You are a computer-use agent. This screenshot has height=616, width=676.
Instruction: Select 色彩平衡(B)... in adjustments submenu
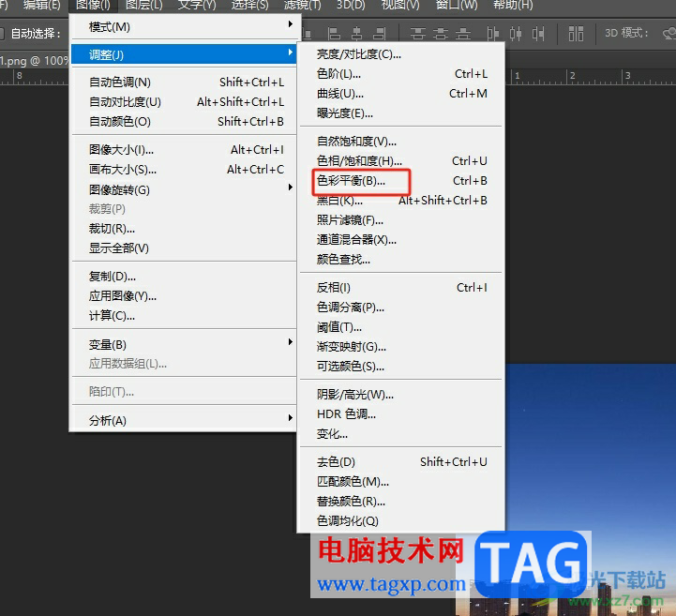click(401, 181)
